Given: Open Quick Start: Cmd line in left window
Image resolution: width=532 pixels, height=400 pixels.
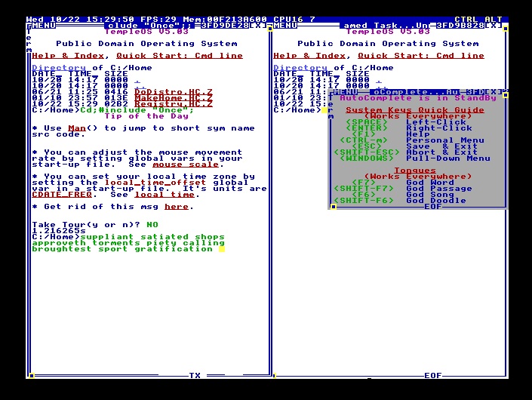Looking at the screenshot, I should pos(180,56).
